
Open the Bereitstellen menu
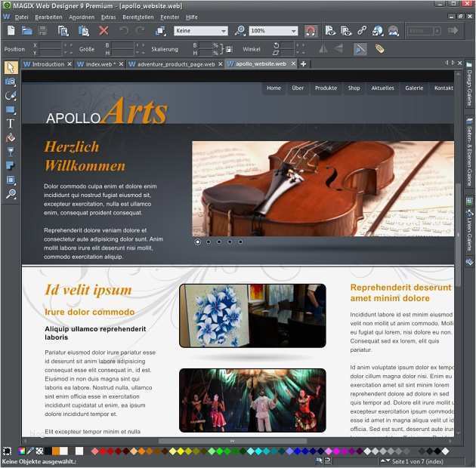pyautogui.click(x=138, y=17)
